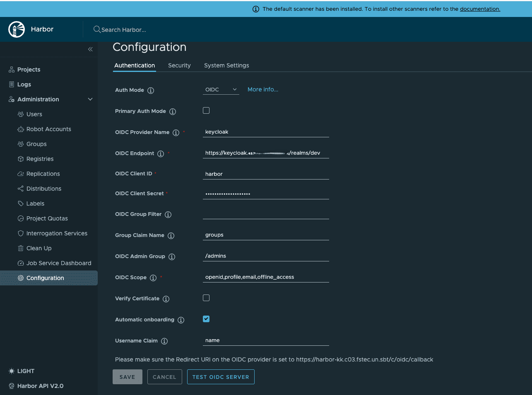Uncheck the Automatic onboarding checkbox
Image resolution: width=532 pixels, height=395 pixels.
click(x=206, y=319)
